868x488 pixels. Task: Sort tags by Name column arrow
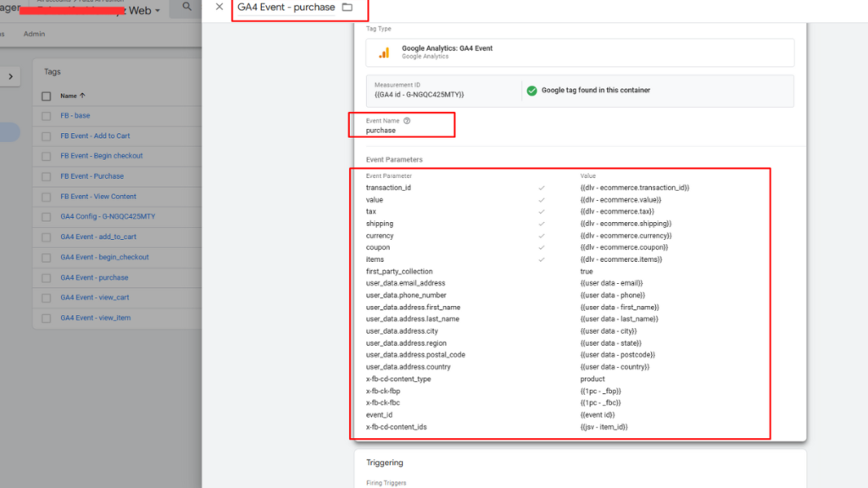pos(82,96)
